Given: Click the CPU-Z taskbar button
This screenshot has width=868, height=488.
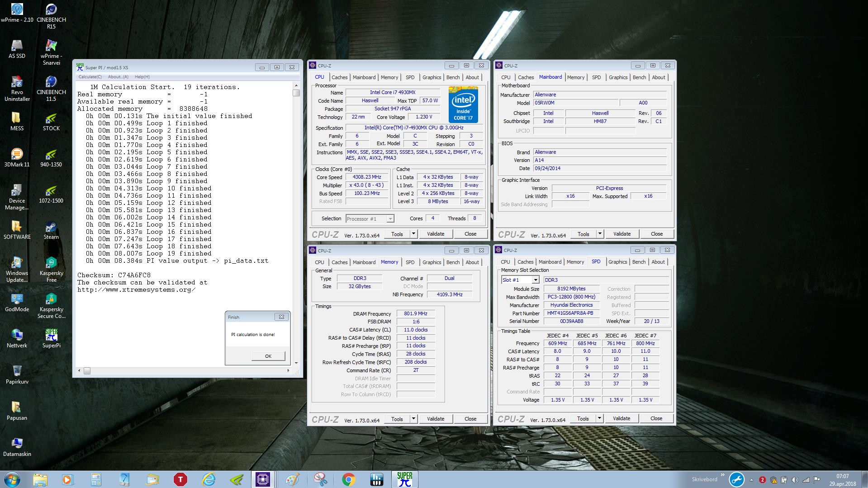Looking at the screenshot, I should pyautogui.click(x=262, y=479).
